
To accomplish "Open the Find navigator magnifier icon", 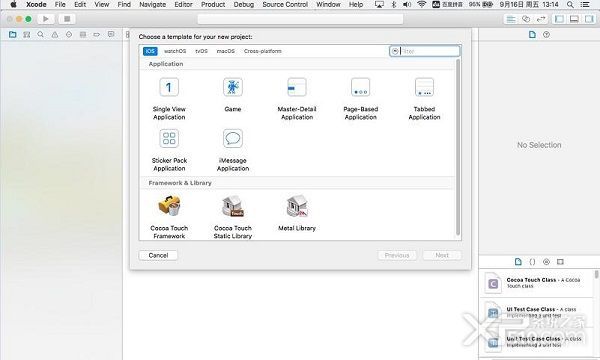I will (x=41, y=34).
